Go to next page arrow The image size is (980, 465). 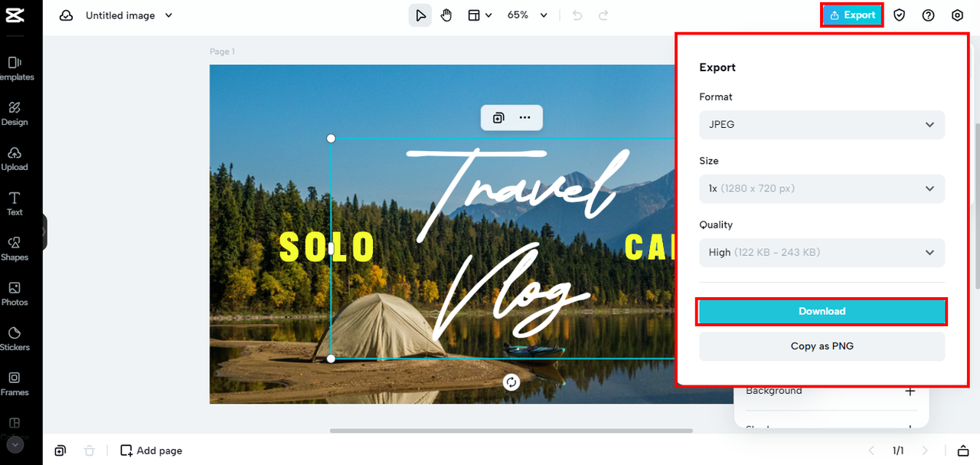coord(925,450)
